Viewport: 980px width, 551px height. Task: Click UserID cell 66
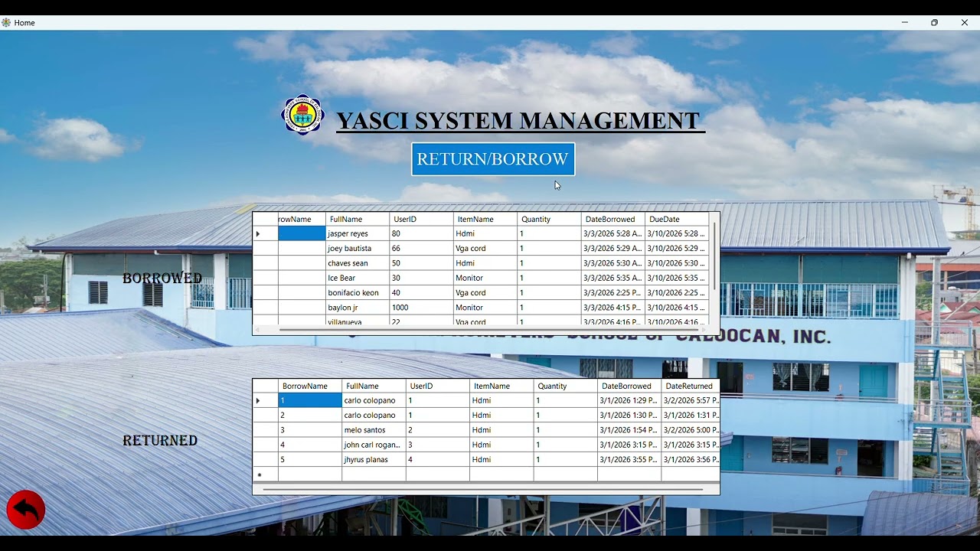tap(422, 248)
